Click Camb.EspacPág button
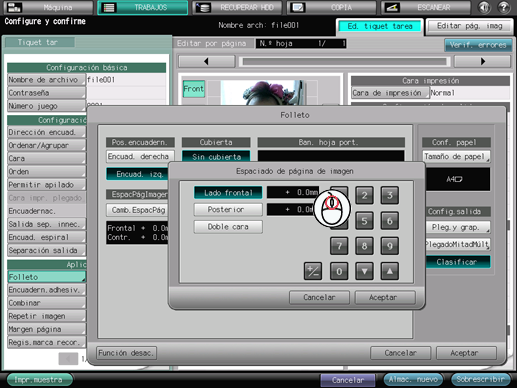 click(x=138, y=210)
